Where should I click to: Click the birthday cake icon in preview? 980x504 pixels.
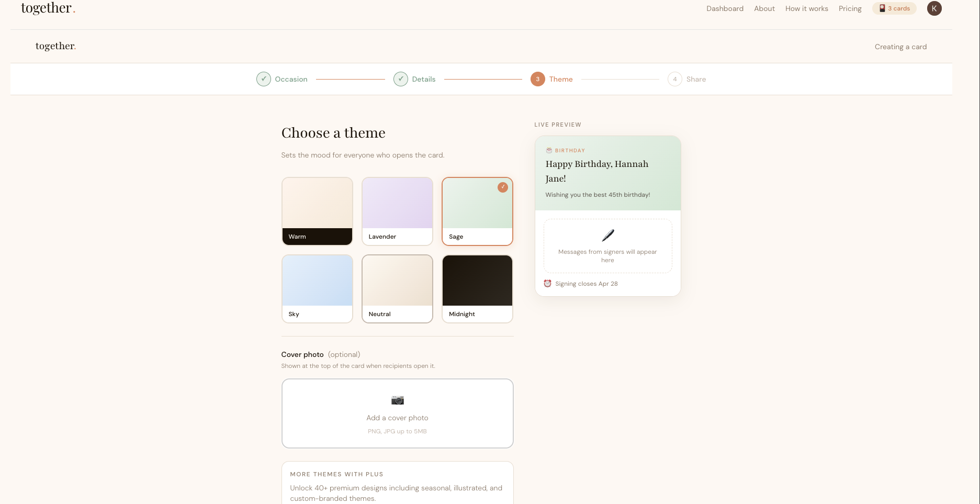coord(549,150)
